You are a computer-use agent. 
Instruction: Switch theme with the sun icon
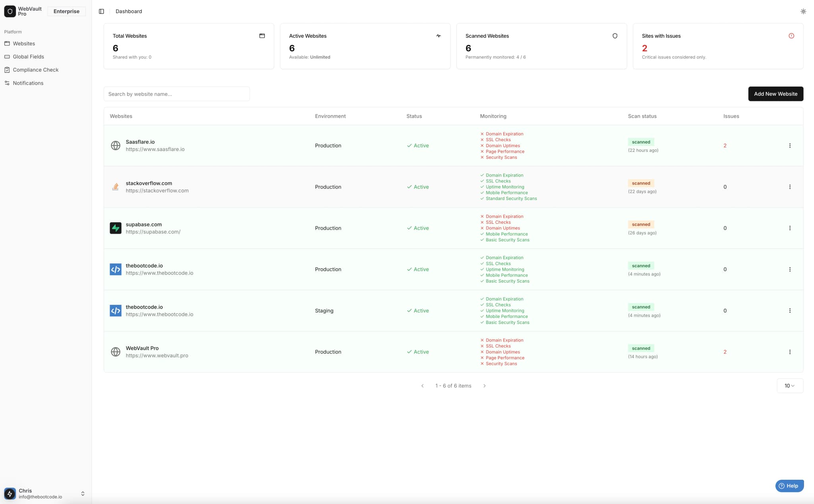[803, 12]
